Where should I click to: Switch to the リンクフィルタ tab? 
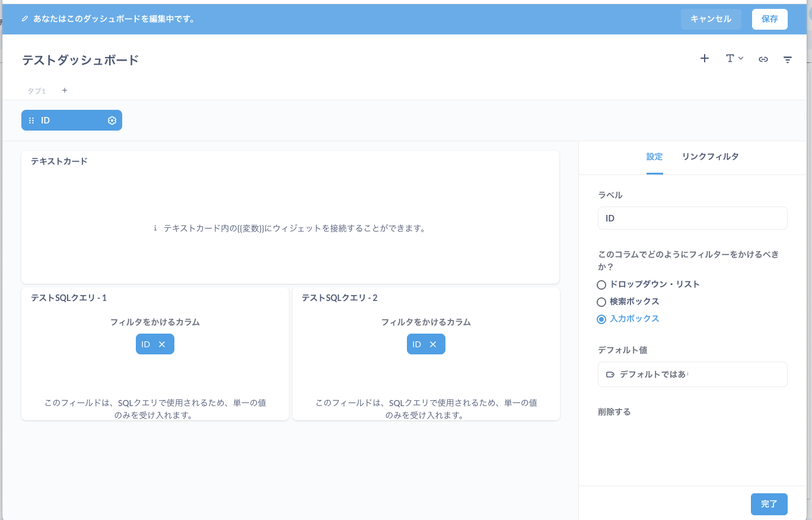click(x=710, y=157)
